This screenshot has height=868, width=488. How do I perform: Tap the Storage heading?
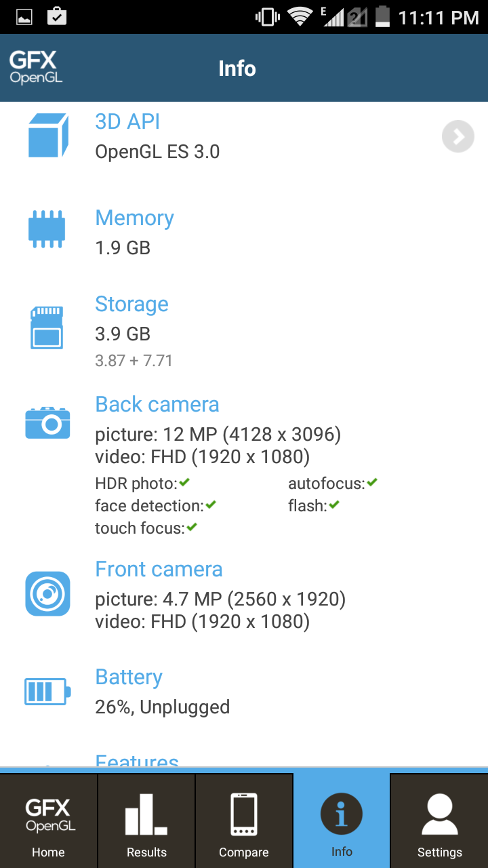131,304
